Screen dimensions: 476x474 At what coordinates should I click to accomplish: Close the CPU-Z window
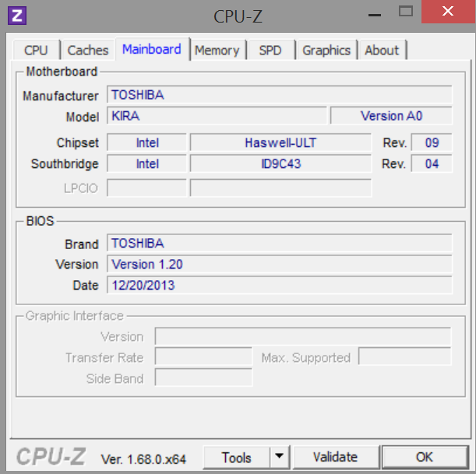(x=448, y=12)
